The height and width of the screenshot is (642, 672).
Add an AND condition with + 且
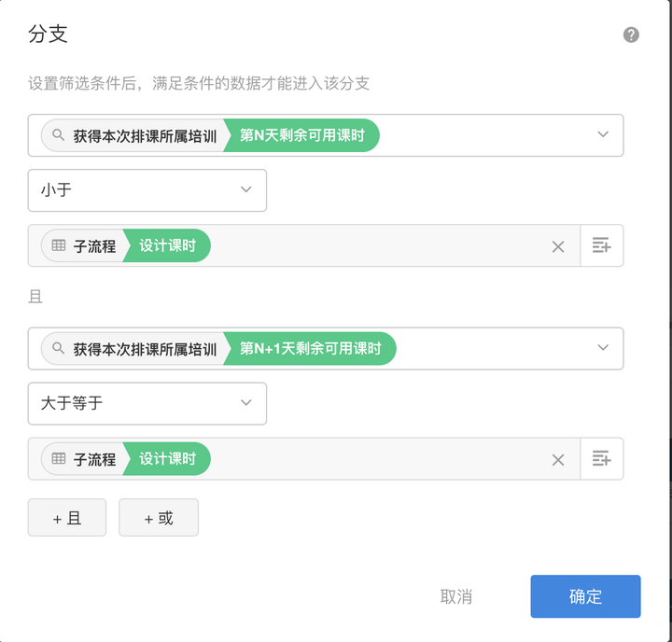tap(67, 518)
